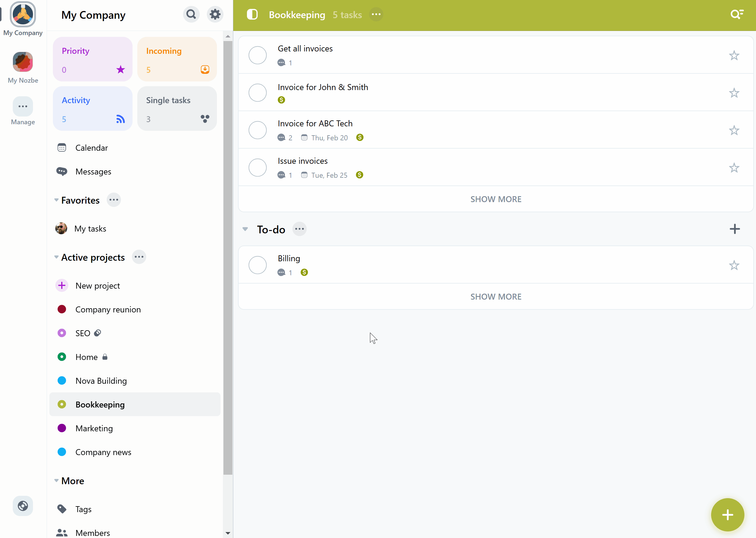756x538 pixels.
Task: Toggle the circle checkbox on Billing task
Action: tap(258, 265)
